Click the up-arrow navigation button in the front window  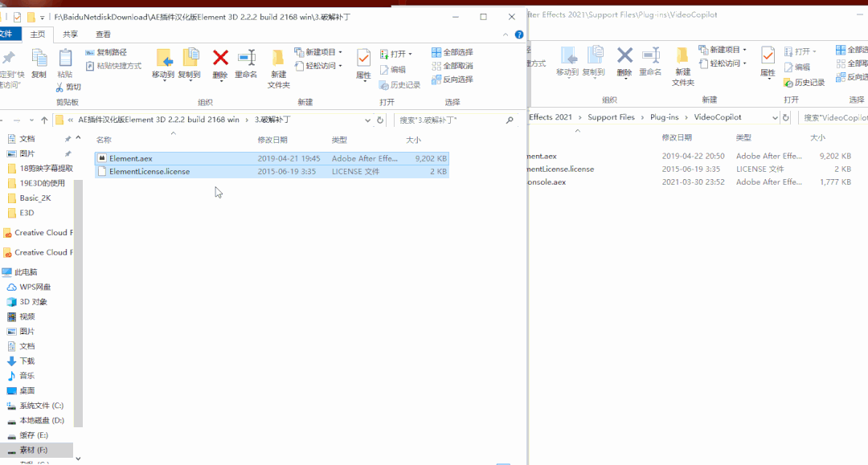coord(44,120)
